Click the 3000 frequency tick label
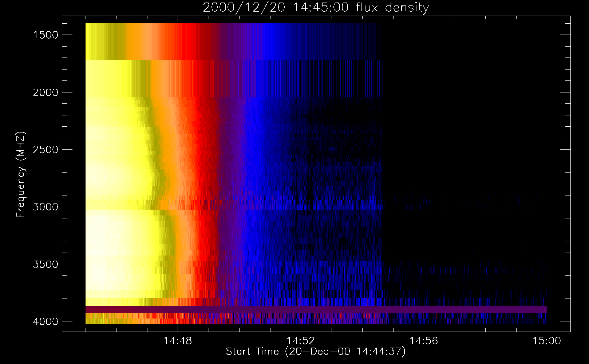This screenshot has width=589, height=364. click(46, 207)
